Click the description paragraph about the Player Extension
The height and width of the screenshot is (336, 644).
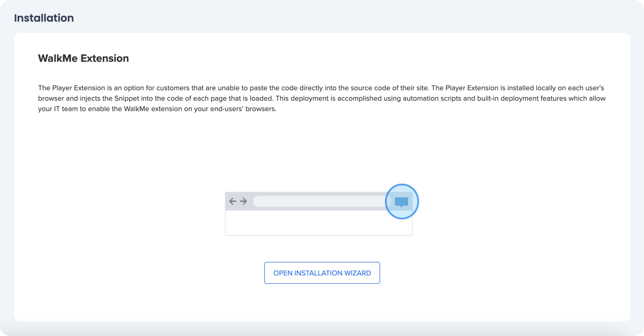[321, 98]
